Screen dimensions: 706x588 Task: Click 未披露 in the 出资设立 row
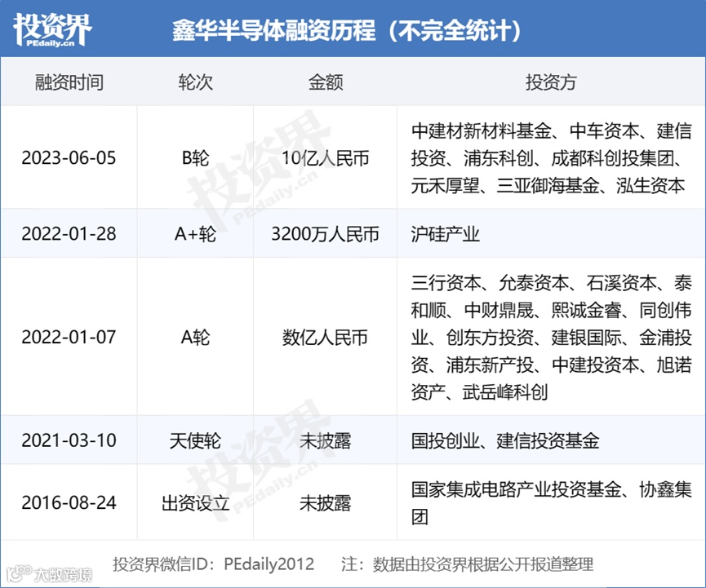(326, 502)
